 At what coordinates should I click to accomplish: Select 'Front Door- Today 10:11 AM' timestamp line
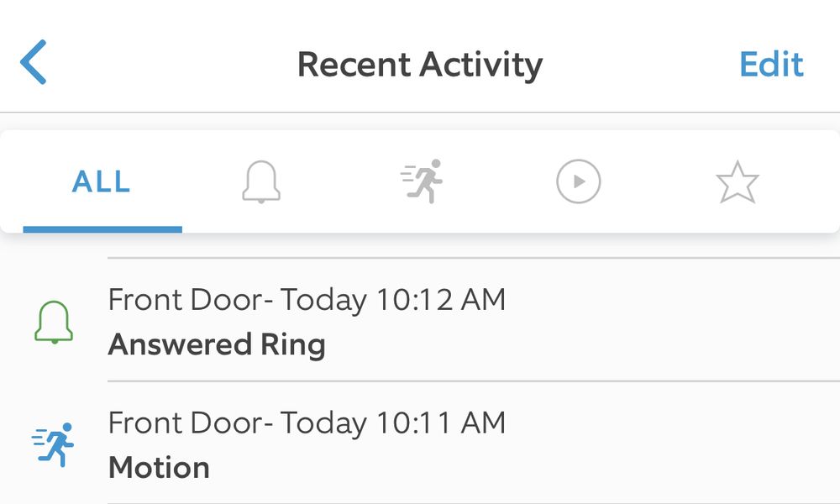click(307, 422)
